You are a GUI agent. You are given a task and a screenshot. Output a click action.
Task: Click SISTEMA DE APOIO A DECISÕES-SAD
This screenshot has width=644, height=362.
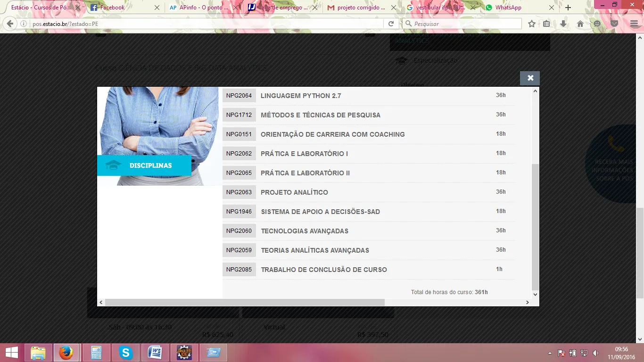(321, 212)
